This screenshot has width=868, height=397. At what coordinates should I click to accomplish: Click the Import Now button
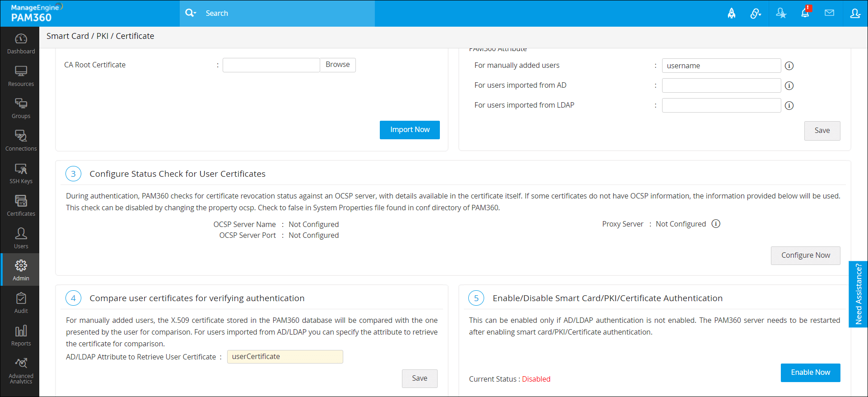410,130
